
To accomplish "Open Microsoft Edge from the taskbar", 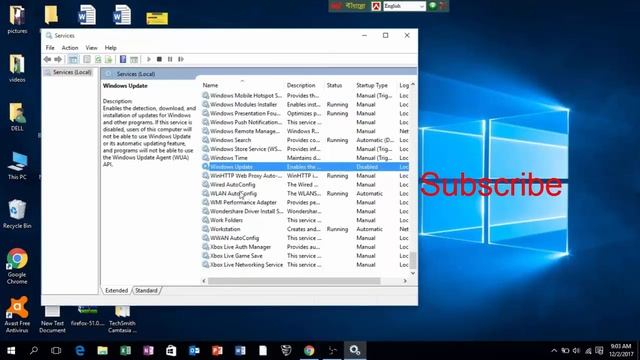I will [x=80, y=350].
